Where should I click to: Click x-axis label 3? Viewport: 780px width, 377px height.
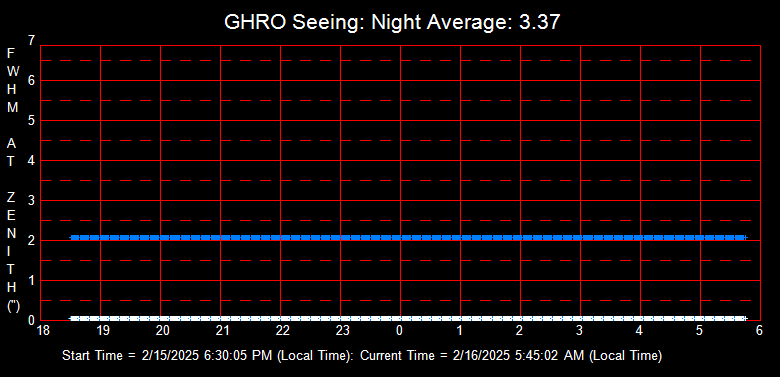pyautogui.click(x=580, y=331)
